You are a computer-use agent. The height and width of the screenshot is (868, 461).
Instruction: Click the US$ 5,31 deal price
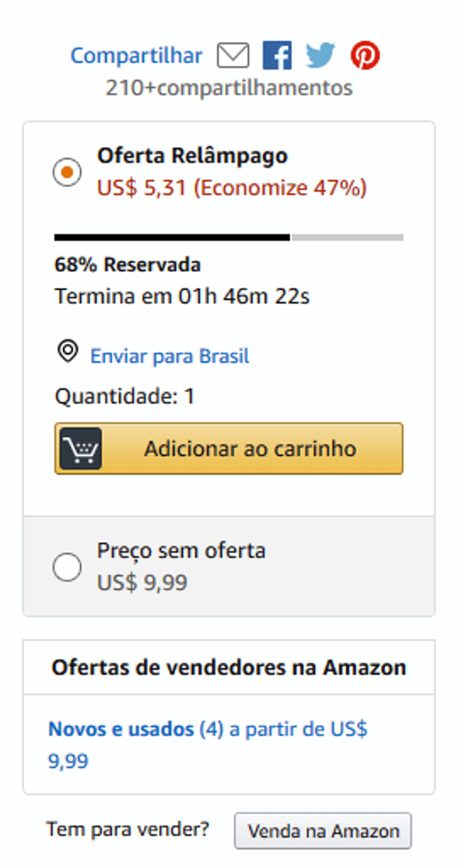click(x=141, y=188)
